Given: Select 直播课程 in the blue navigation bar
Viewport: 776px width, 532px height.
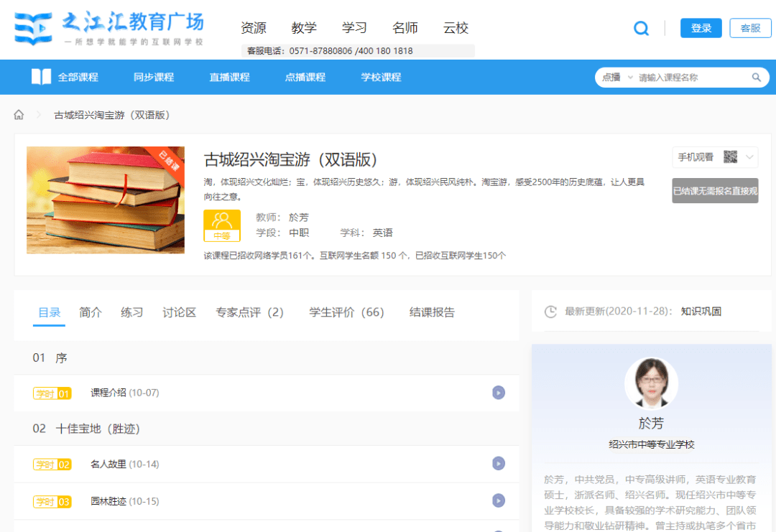Looking at the screenshot, I should [229, 77].
